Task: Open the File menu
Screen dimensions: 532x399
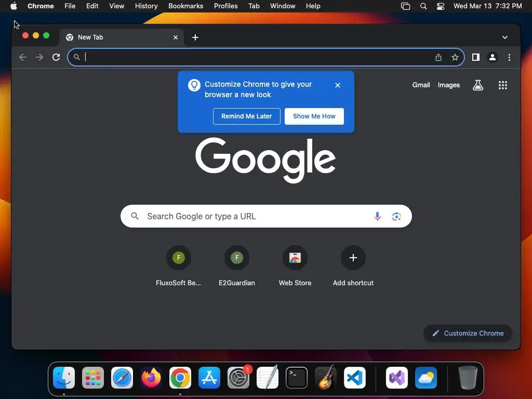Action: pyautogui.click(x=70, y=6)
